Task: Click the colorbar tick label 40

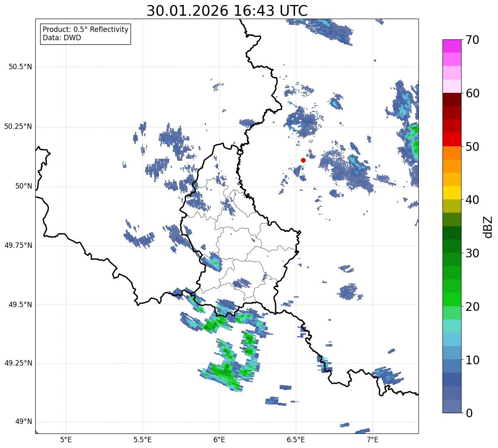Action: tap(472, 200)
